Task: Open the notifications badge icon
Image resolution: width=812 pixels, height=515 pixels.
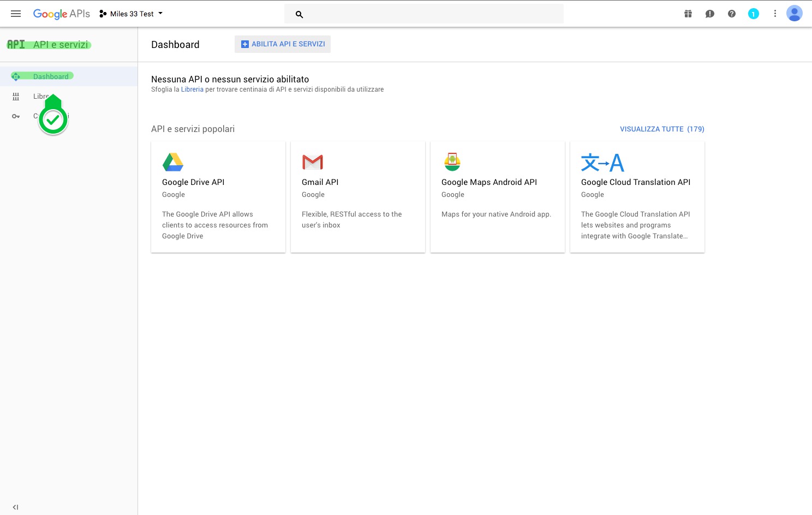Action: [x=754, y=14]
